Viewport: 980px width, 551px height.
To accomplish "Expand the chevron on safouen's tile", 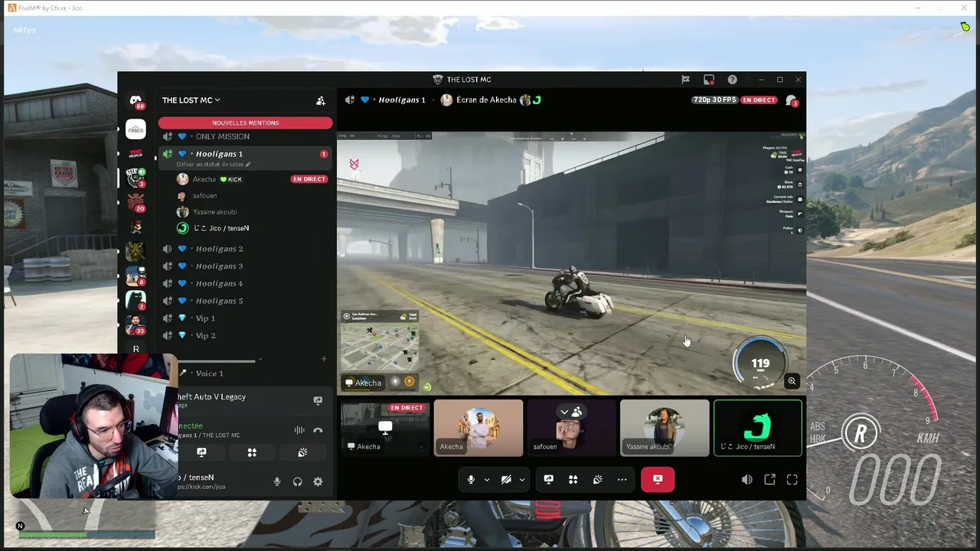I will coord(564,412).
